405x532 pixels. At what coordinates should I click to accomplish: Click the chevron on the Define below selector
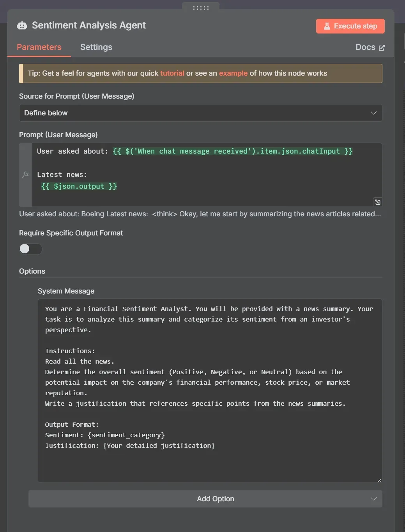[x=373, y=113]
